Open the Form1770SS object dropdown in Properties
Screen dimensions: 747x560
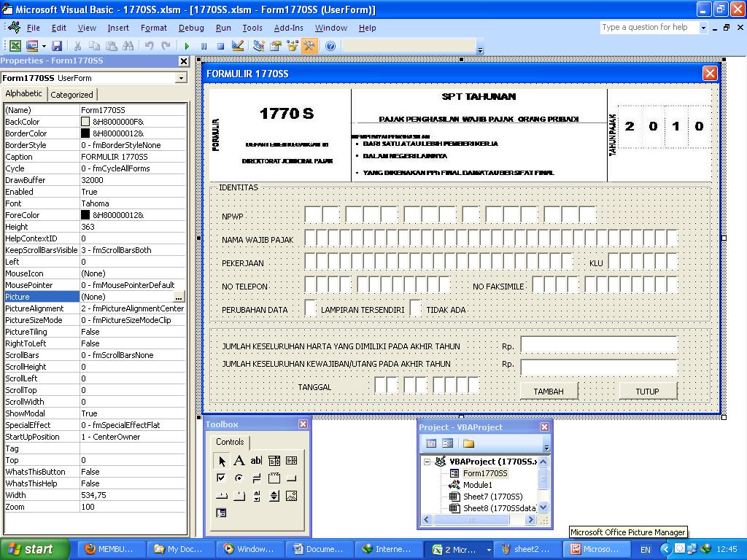[181, 78]
